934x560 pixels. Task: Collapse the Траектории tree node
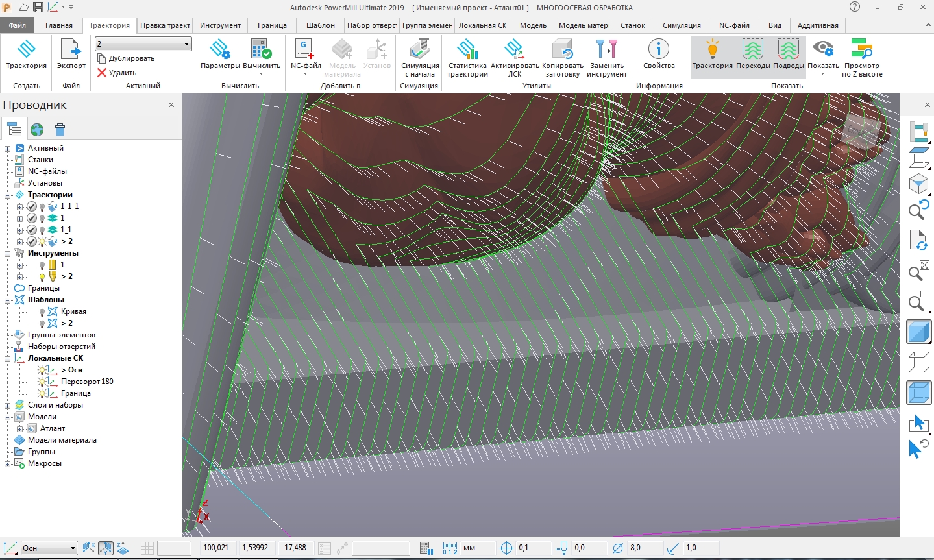[8, 195]
